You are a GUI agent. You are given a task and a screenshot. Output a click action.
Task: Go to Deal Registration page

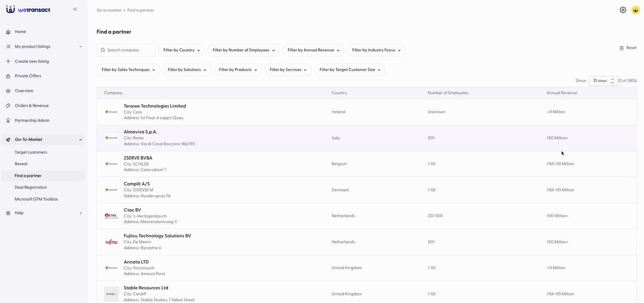point(31,187)
